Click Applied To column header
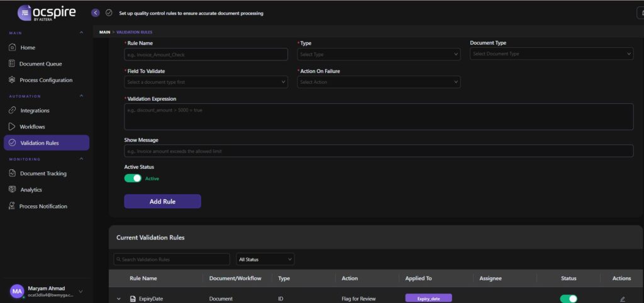Image resolution: width=644 pixels, height=303 pixels. (418, 278)
